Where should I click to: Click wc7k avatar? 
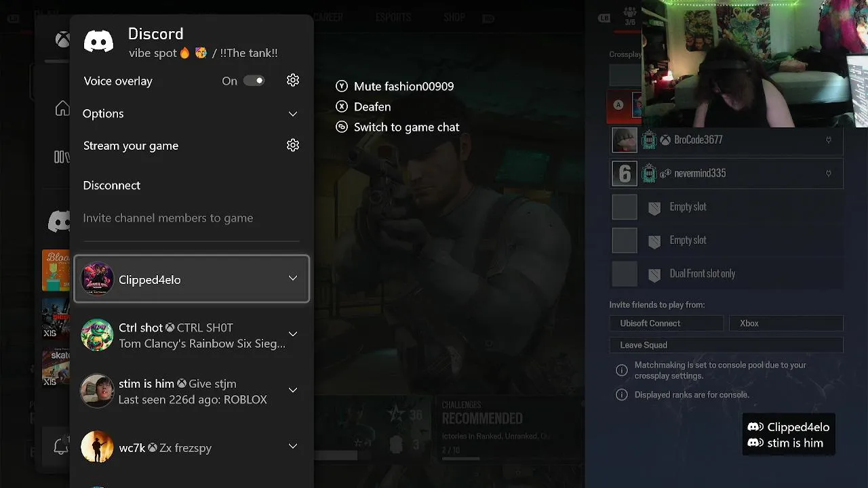(x=97, y=447)
